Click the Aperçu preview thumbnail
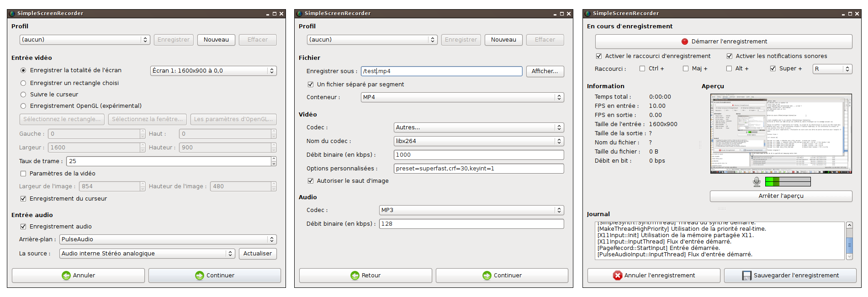Image resolution: width=868 pixels, height=297 pixels. (781, 134)
